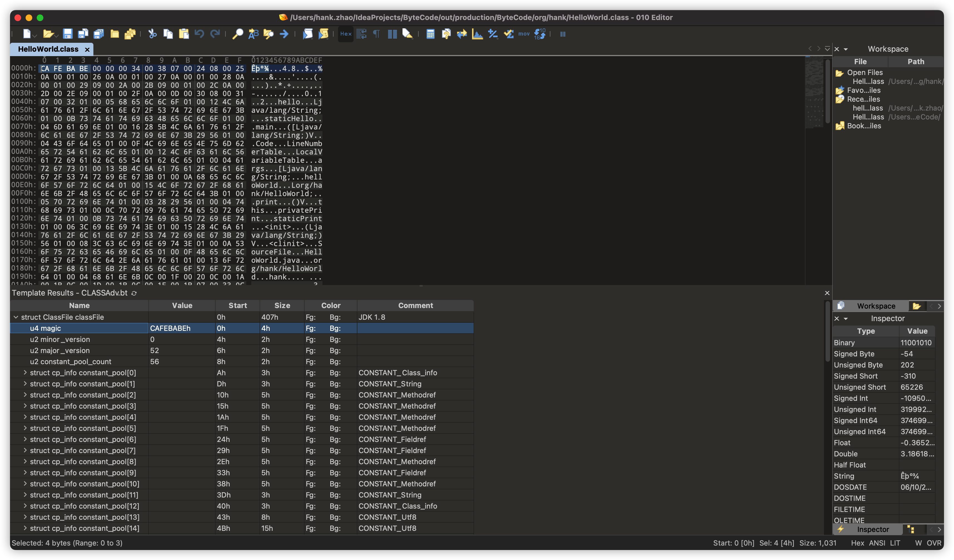This screenshot has width=954, height=560.
Task: Open the Find magnifier tool
Action: pos(237,34)
